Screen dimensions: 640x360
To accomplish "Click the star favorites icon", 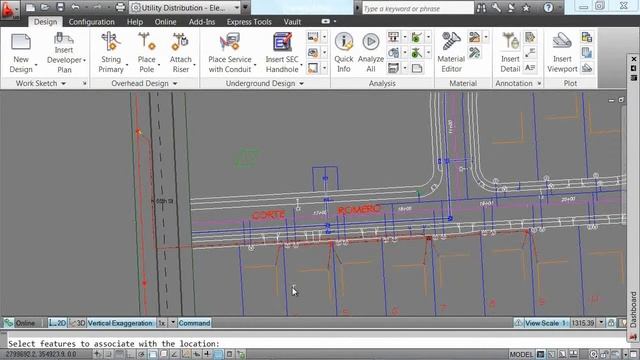I will tap(526, 8).
